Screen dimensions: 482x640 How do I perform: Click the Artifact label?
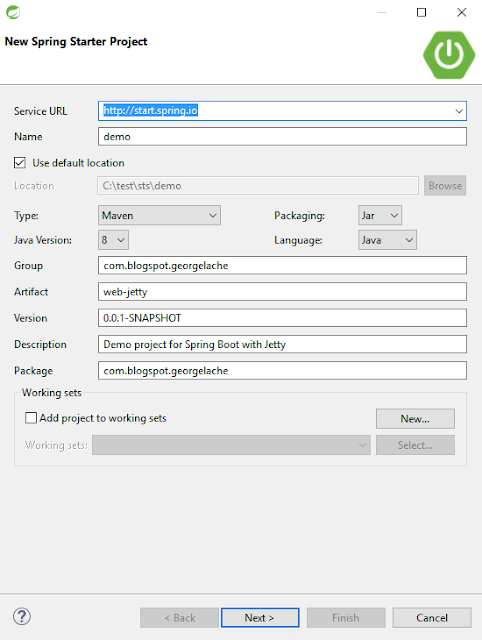[x=31, y=292]
